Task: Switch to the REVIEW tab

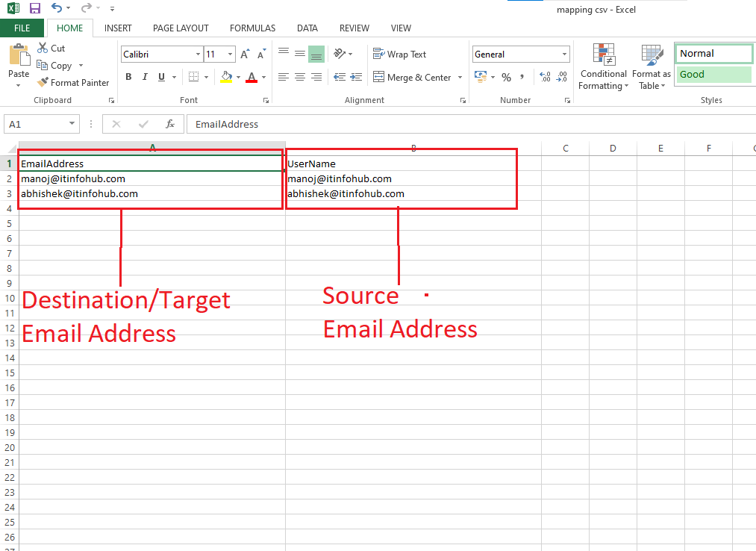Action: point(354,28)
